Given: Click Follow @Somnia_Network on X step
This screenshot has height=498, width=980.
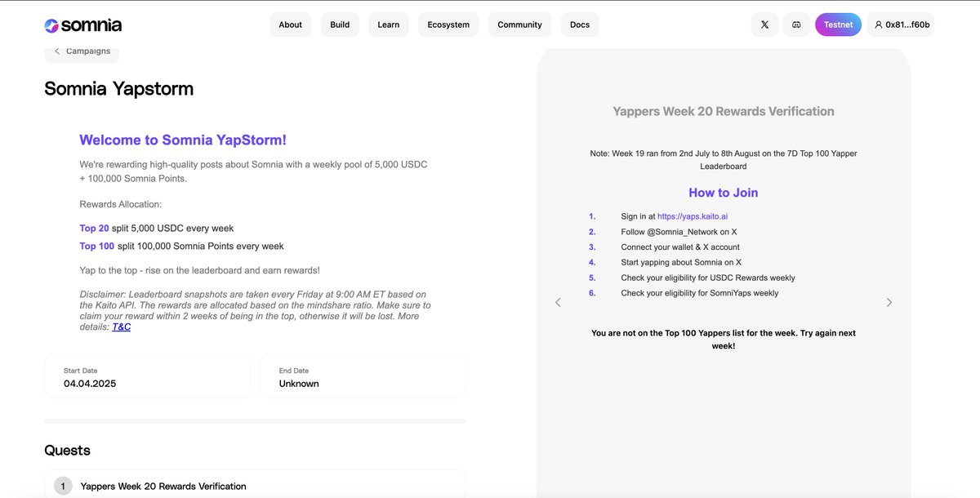Looking at the screenshot, I should (679, 232).
